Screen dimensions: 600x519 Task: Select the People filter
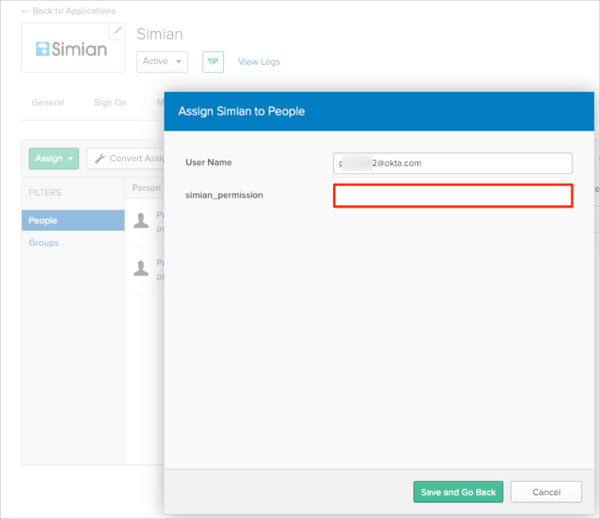[x=43, y=220]
